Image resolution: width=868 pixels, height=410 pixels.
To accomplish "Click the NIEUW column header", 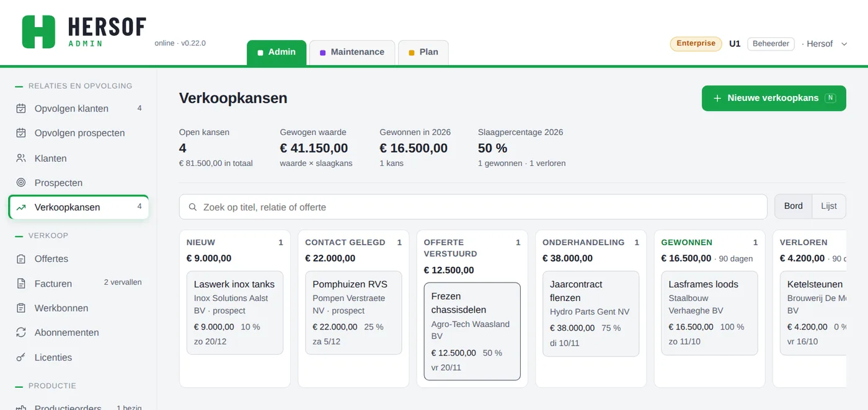I will tap(201, 243).
